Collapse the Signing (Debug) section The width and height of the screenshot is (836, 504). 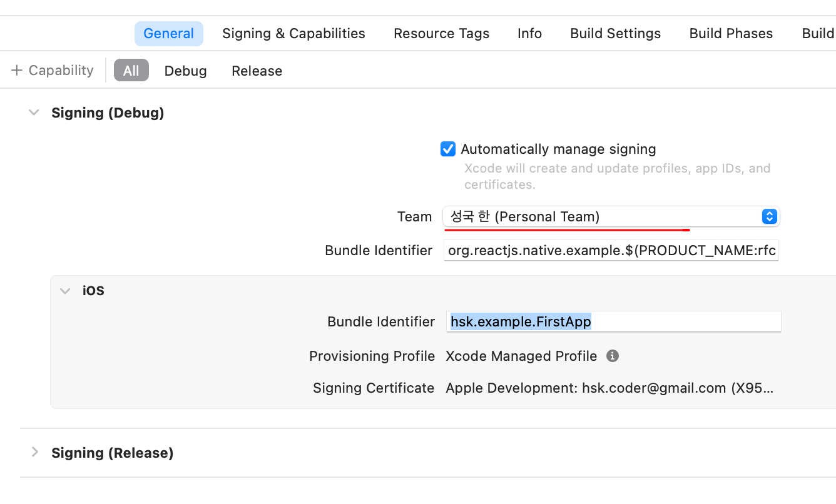[x=34, y=113]
